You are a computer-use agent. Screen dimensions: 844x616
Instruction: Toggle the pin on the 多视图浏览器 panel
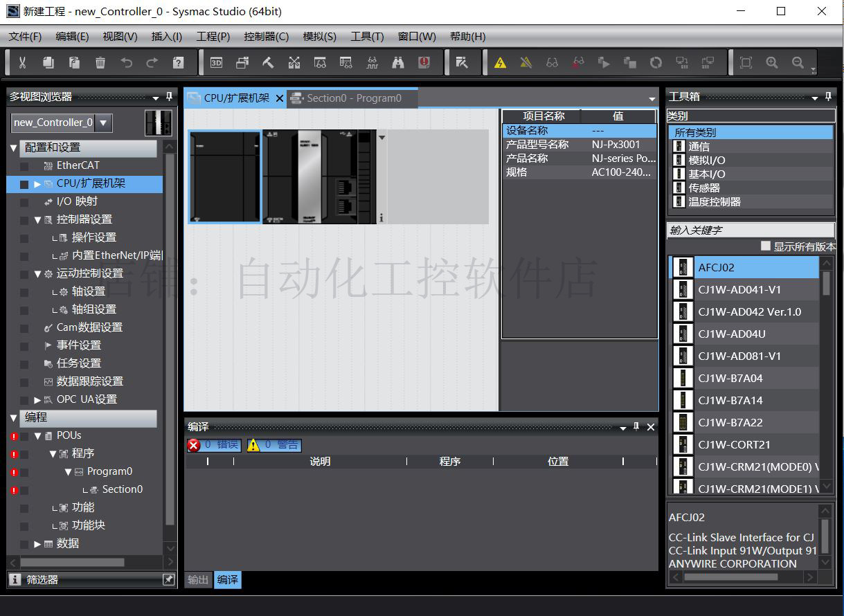(168, 97)
